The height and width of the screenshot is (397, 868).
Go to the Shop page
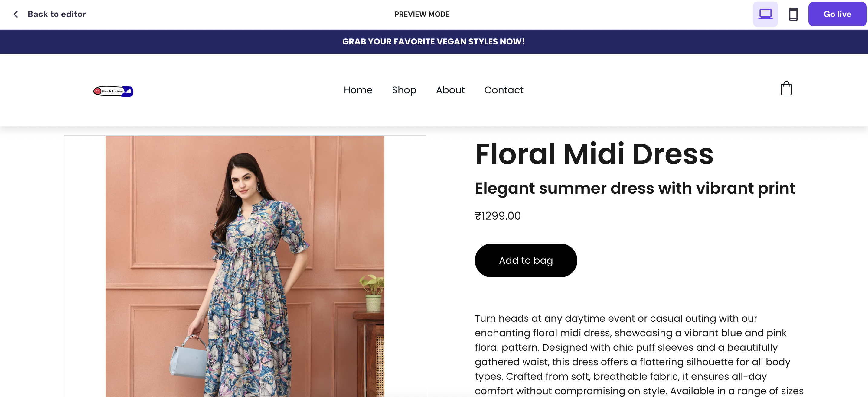coord(404,90)
